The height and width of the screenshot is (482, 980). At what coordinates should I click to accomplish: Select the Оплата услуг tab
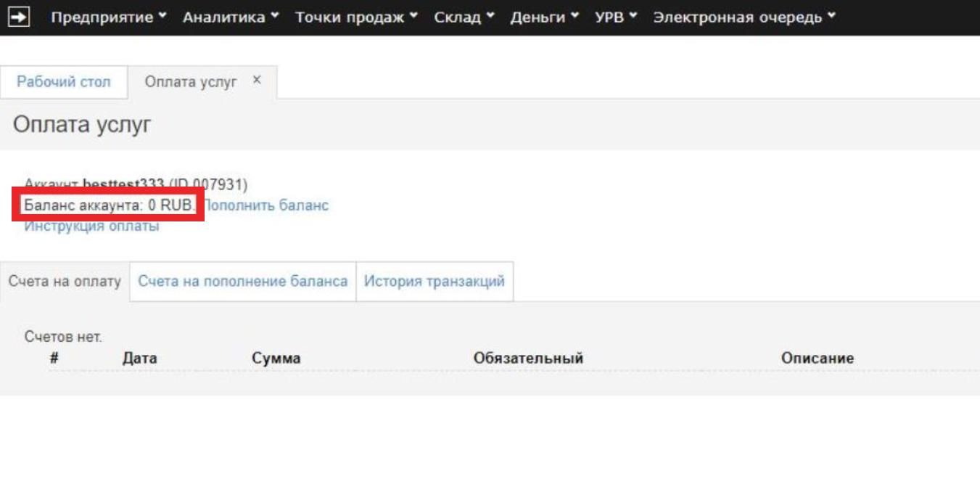click(191, 82)
